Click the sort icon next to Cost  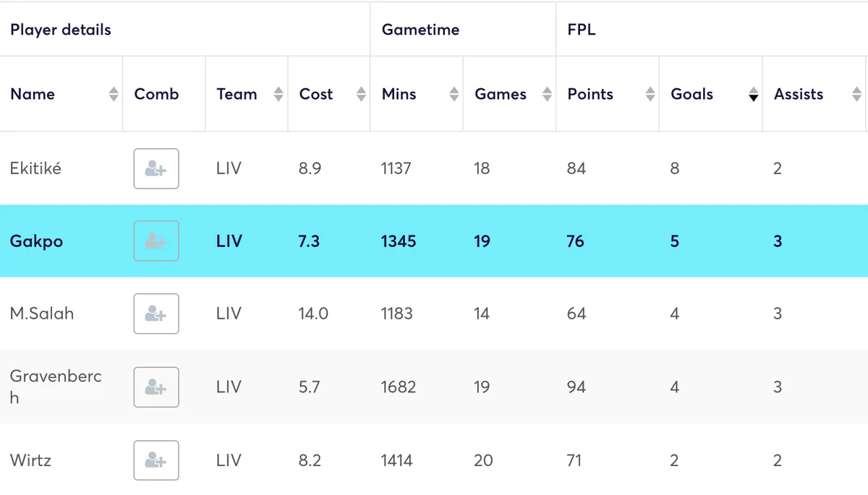coord(360,94)
